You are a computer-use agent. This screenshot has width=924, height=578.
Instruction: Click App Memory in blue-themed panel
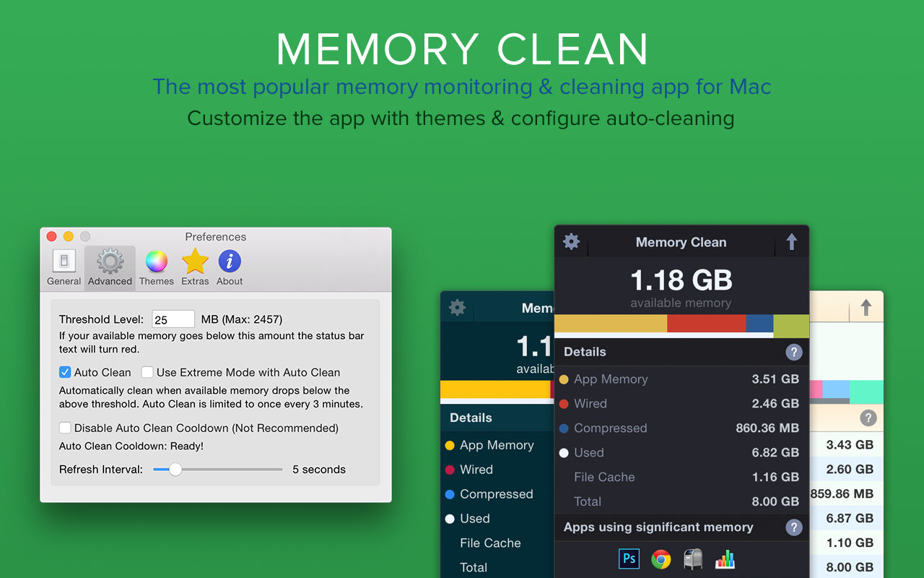tap(497, 446)
